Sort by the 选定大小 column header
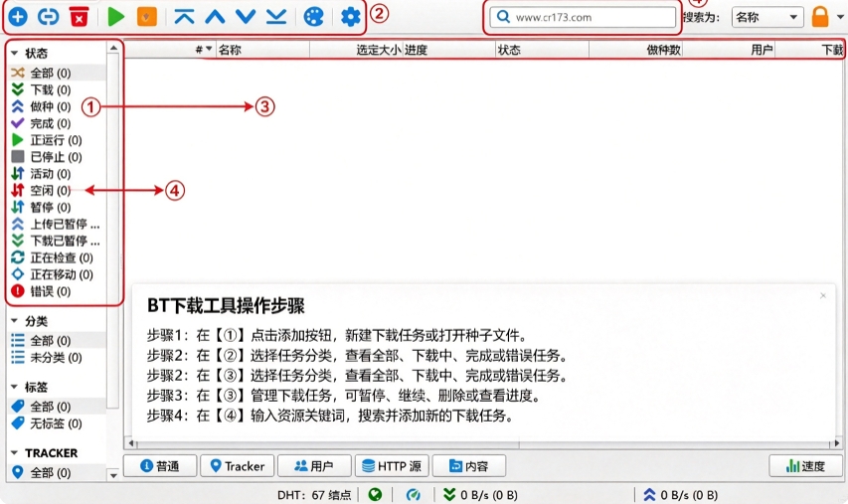848x504 pixels. pyautogui.click(x=356, y=50)
